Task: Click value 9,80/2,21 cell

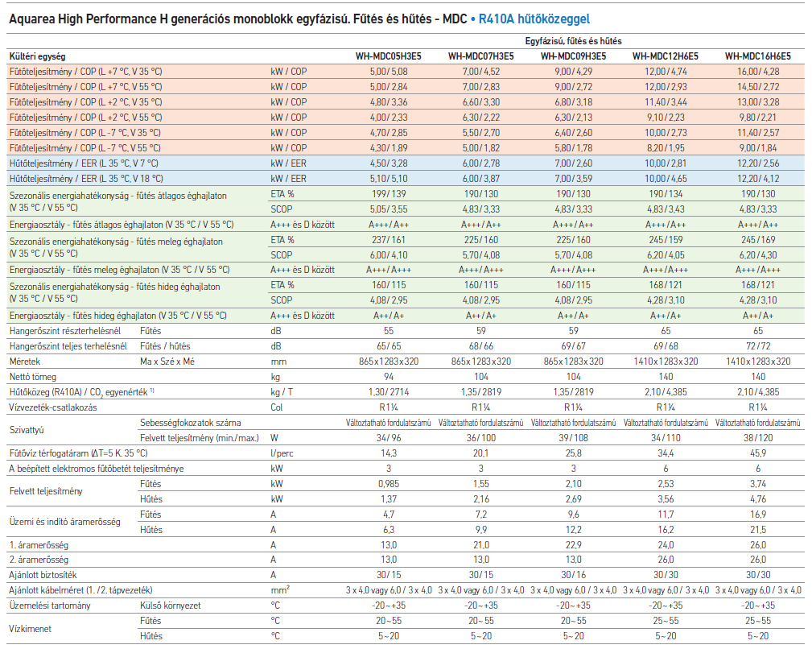Action: pos(758,118)
